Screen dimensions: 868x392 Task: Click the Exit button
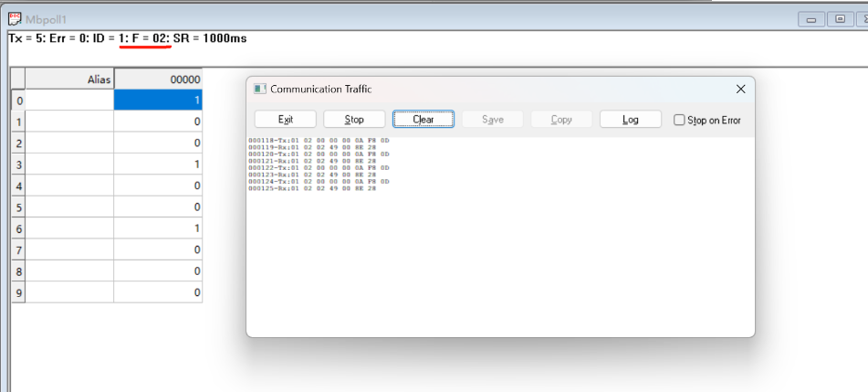pos(285,119)
